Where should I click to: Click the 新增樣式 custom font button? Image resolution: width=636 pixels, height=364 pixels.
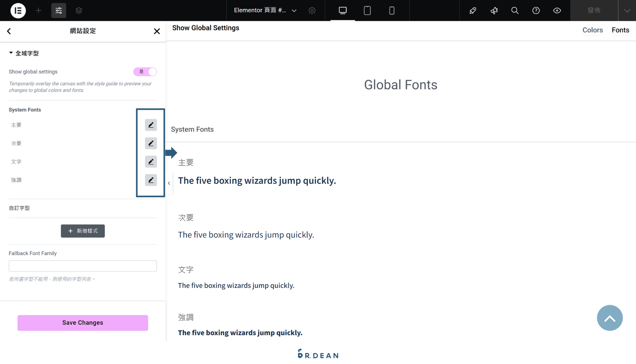pos(82,231)
